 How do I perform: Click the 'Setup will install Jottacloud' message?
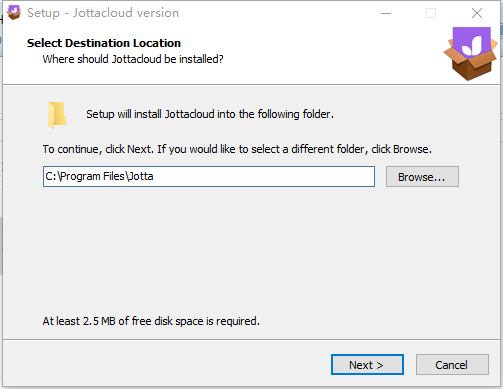(x=210, y=114)
